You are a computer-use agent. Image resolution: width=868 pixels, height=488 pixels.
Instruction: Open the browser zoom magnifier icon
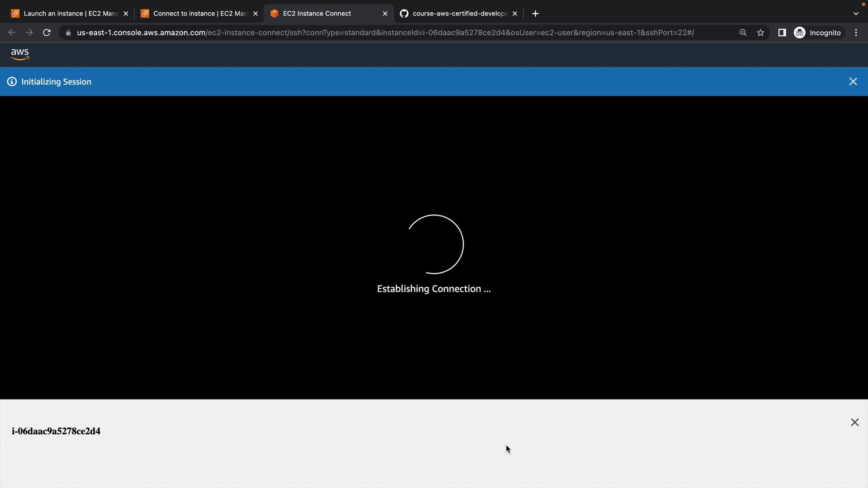[743, 33]
